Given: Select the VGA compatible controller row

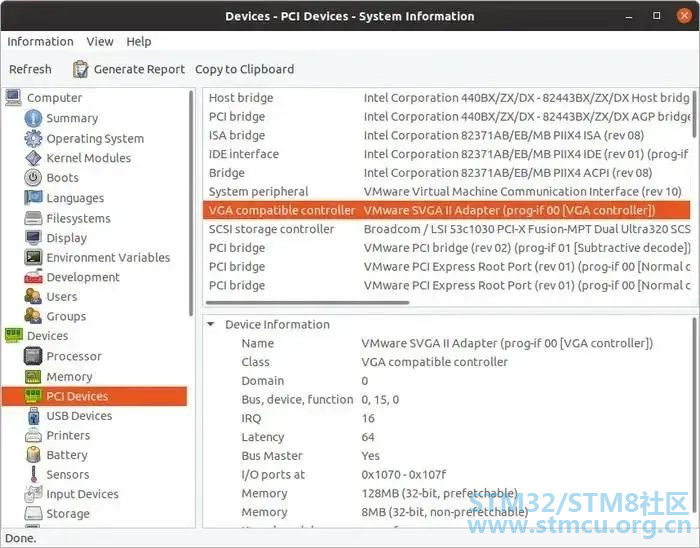Looking at the screenshot, I should tap(447, 210).
